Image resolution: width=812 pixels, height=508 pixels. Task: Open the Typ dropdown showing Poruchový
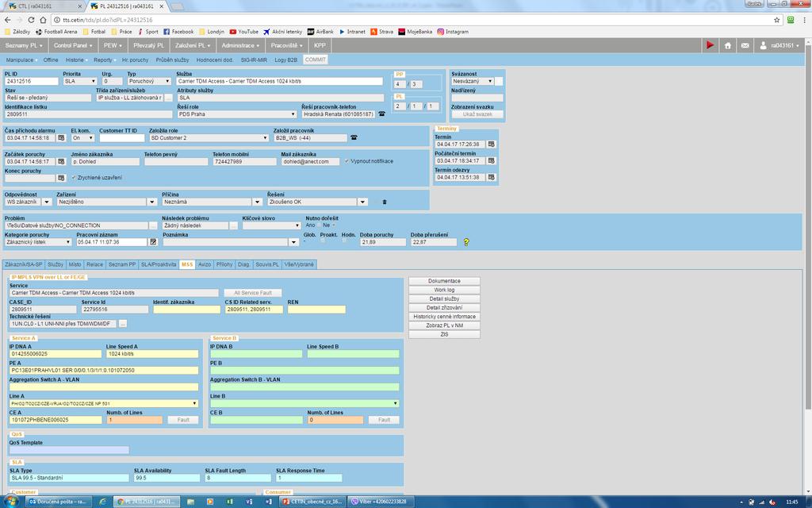[149, 82]
